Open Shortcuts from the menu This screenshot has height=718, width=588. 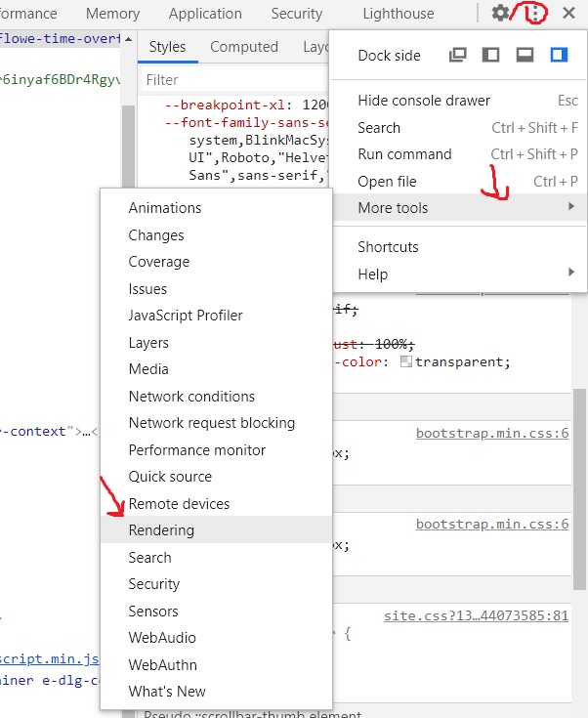pyautogui.click(x=388, y=247)
